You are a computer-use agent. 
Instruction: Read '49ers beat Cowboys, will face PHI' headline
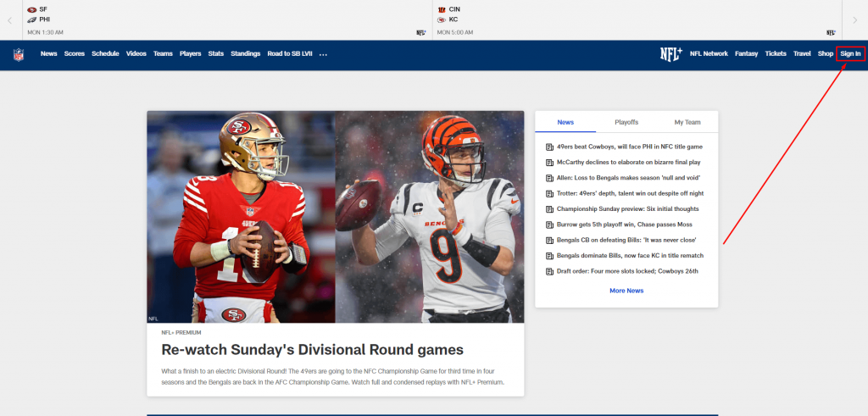tap(630, 147)
